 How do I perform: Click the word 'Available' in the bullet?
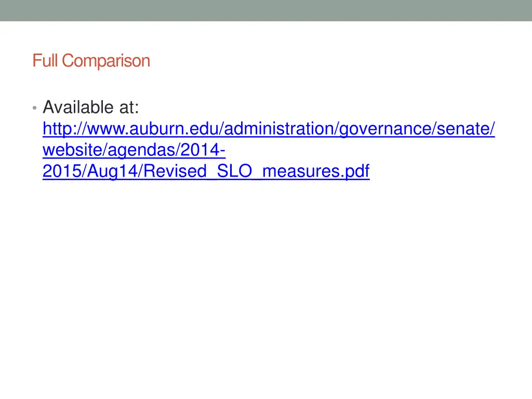78,107
